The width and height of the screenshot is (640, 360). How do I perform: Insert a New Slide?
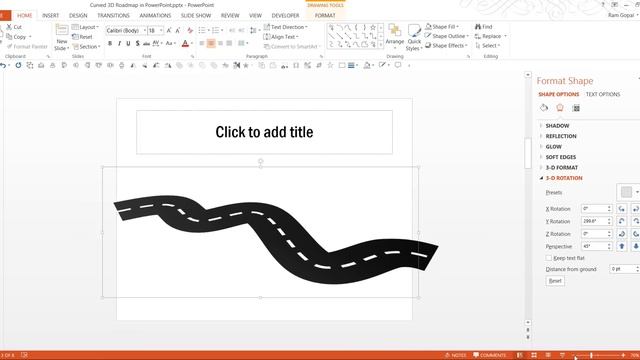coord(62,37)
